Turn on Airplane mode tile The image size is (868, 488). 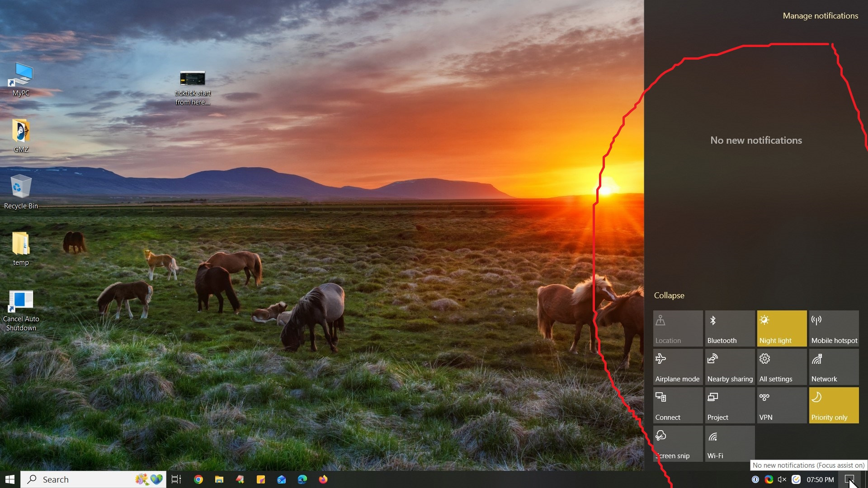pyautogui.click(x=678, y=367)
